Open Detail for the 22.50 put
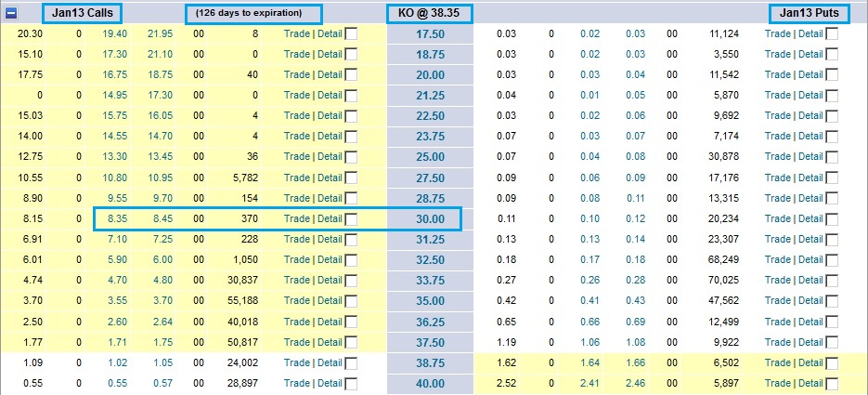 tap(810, 116)
